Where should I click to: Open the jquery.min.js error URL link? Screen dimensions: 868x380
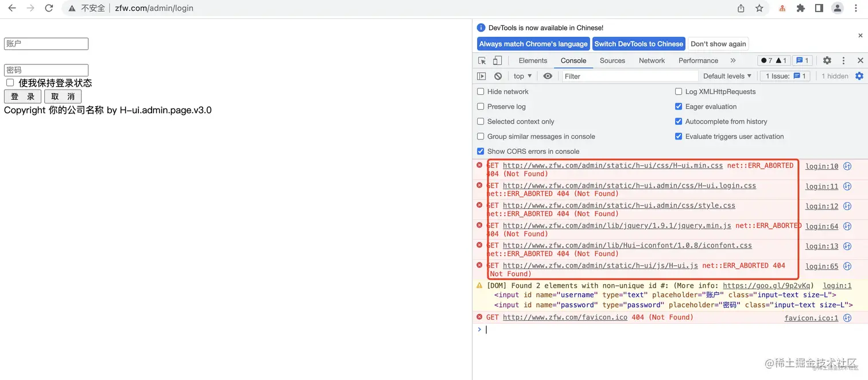click(617, 226)
